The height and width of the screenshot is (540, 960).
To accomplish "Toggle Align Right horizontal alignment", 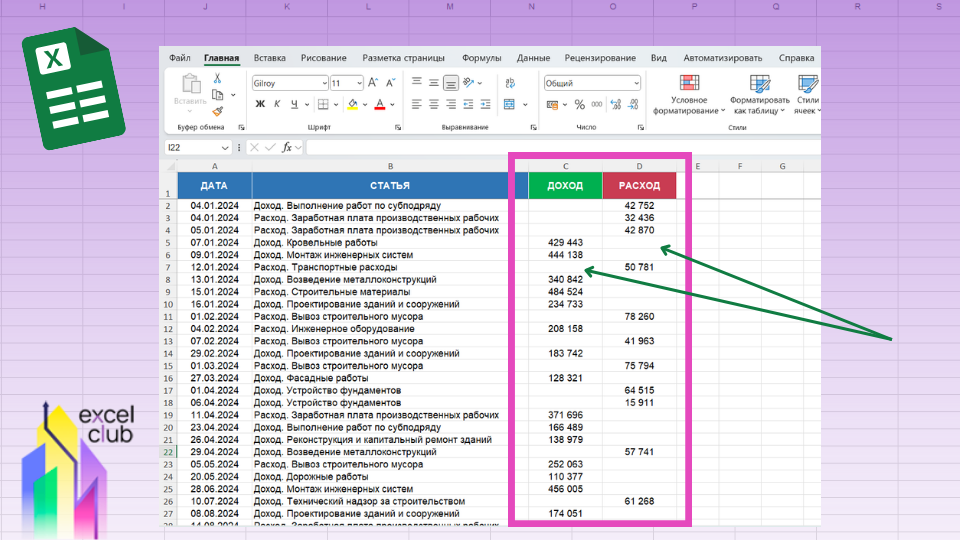I will point(451,105).
